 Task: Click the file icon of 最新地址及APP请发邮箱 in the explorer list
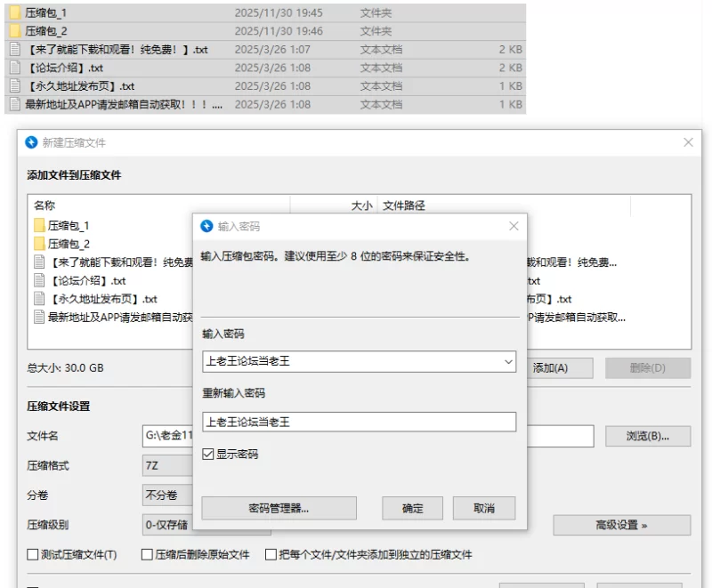[15, 104]
